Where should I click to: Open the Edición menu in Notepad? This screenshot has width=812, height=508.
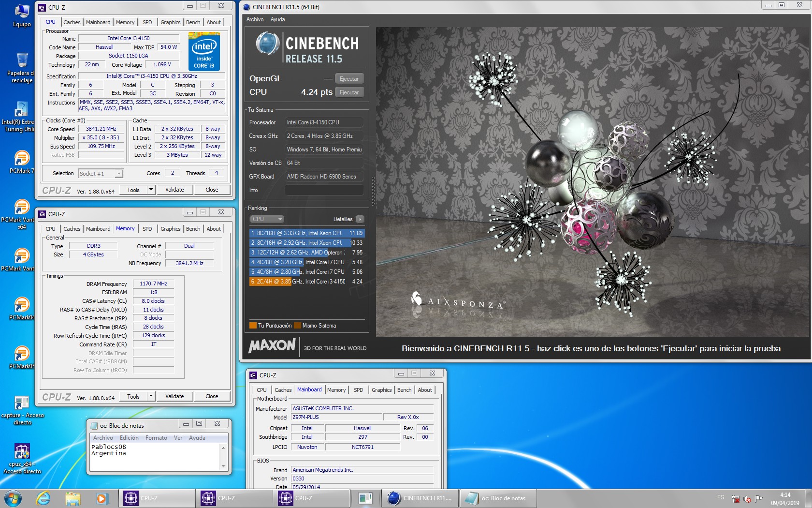pos(129,438)
